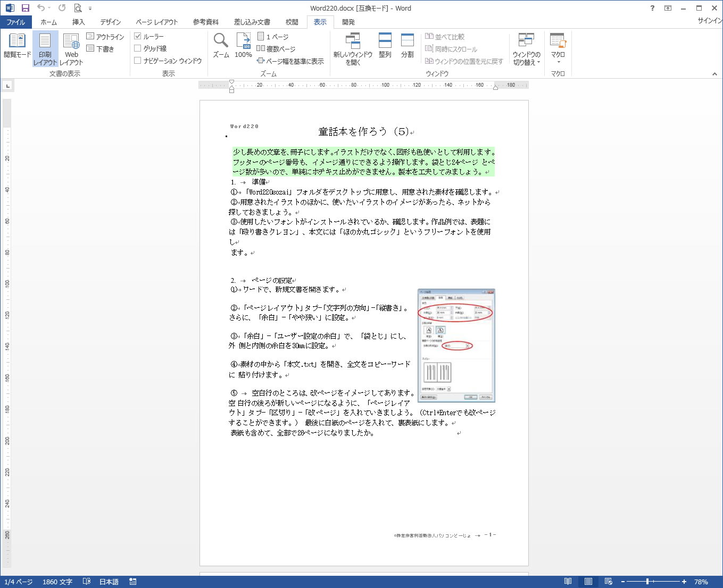Click the 1860 文字 word count
The width and height of the screenshot is (723, 588).
(x=57, y=582)
